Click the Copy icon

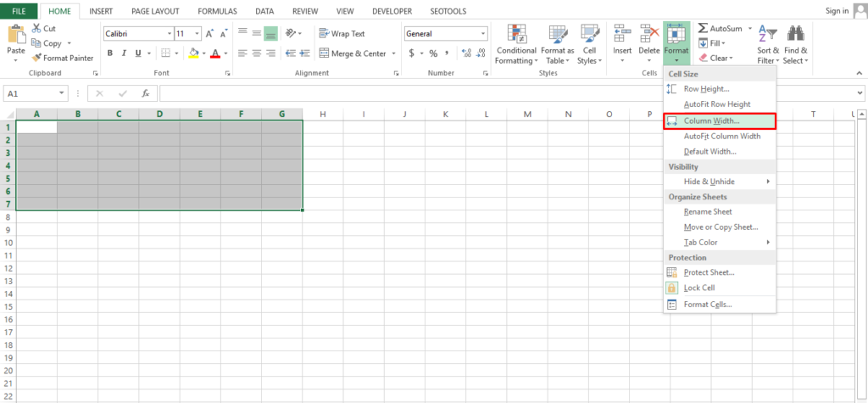[x=36, y=43]
